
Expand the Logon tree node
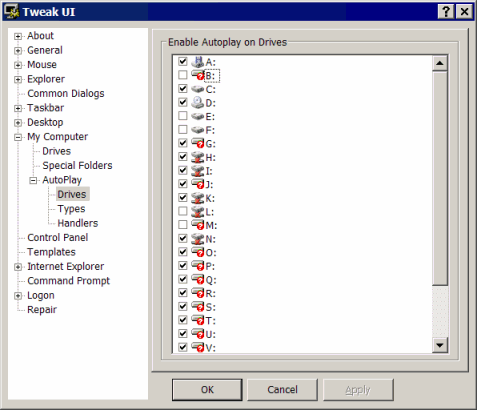pos(18,296)
